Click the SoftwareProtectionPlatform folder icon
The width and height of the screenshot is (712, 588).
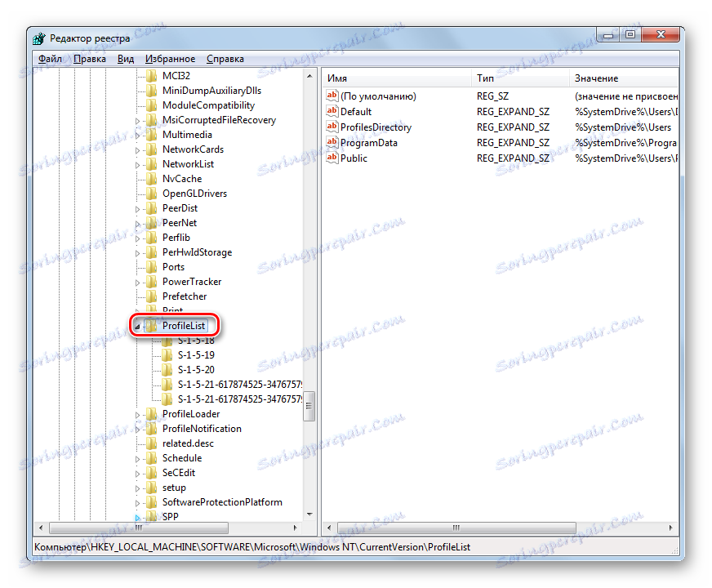(152, 502)
